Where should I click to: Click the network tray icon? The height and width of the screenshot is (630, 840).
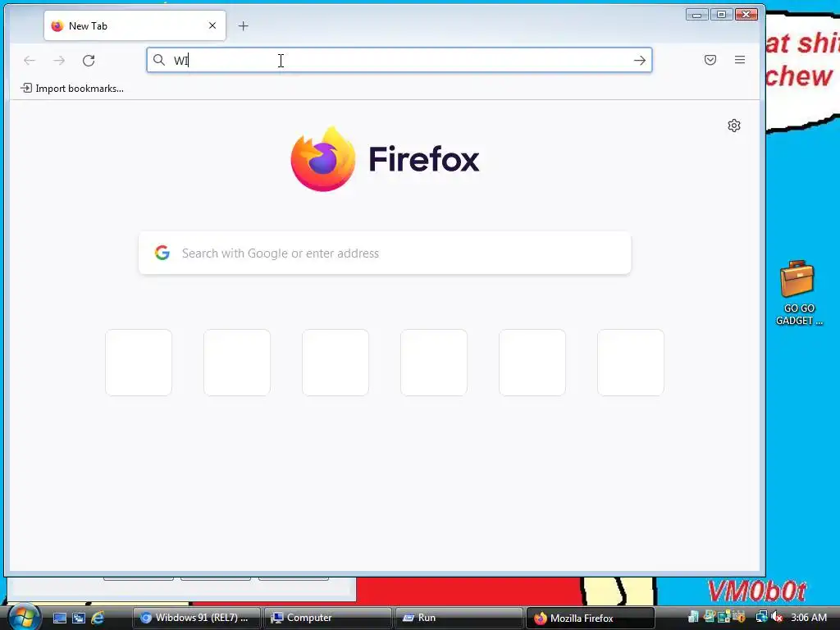[761, 617]
